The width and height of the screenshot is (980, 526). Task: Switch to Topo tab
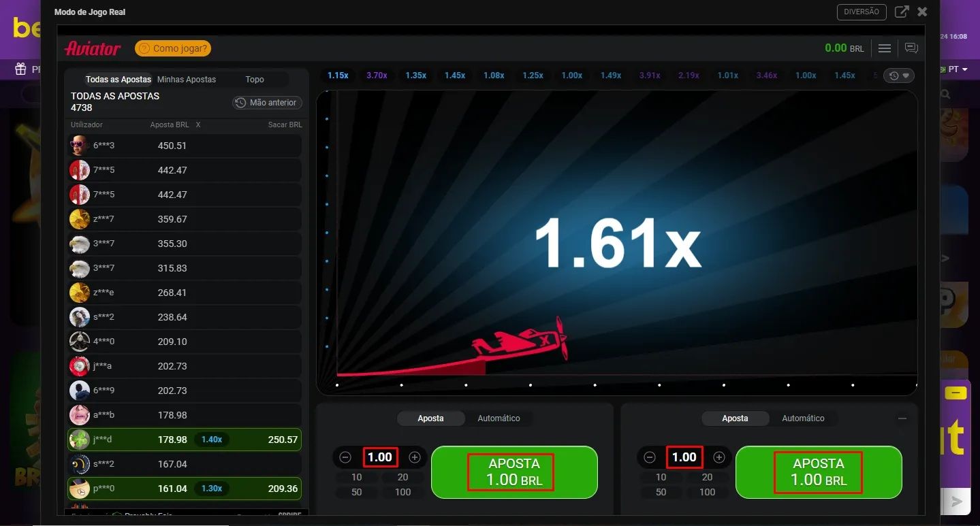pyautogui.click(x=255, y=80)
